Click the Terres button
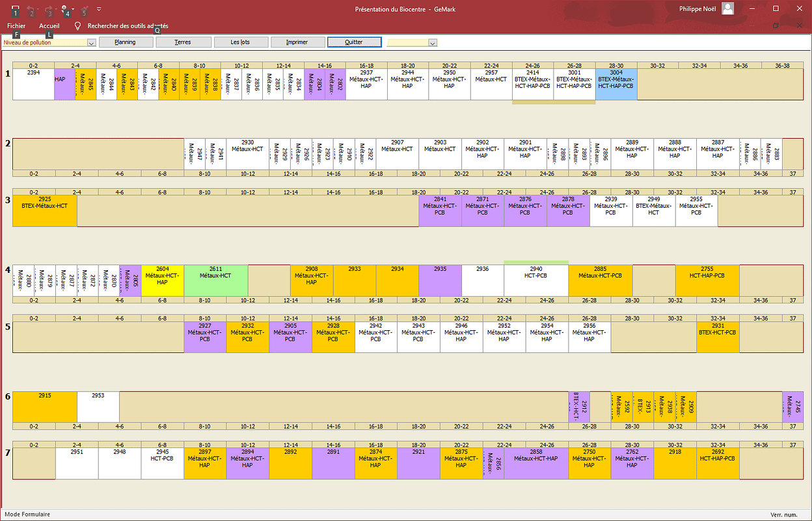 (x=184, y=42)
